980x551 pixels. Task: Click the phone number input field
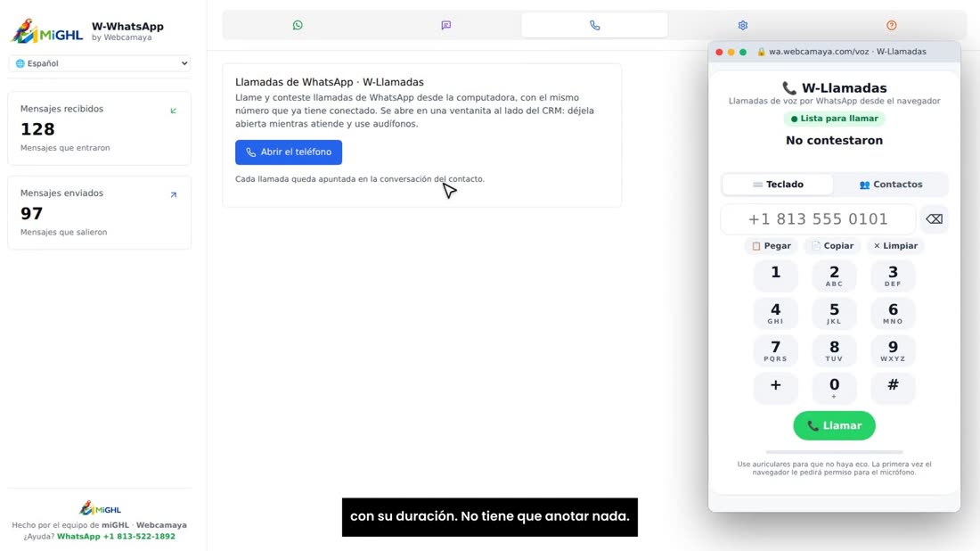818,219
